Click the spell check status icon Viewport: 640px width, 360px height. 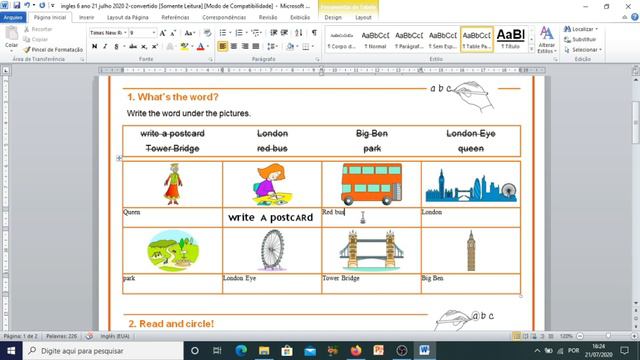(x=89, y=336)
